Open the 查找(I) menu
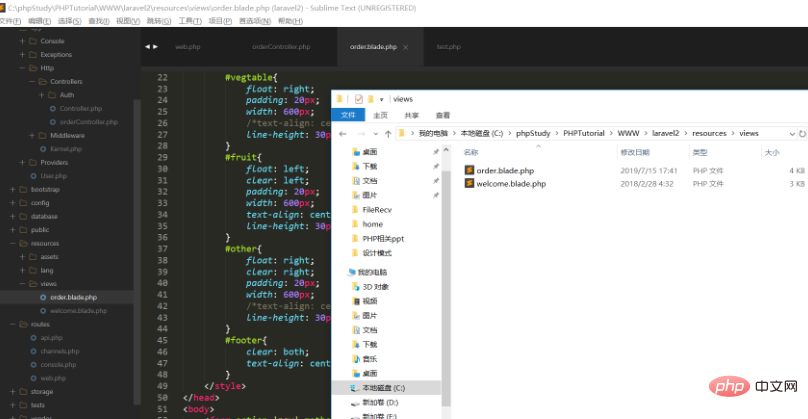Image resolution: width=808 pixels, height=419 pixels. point(99,21)
